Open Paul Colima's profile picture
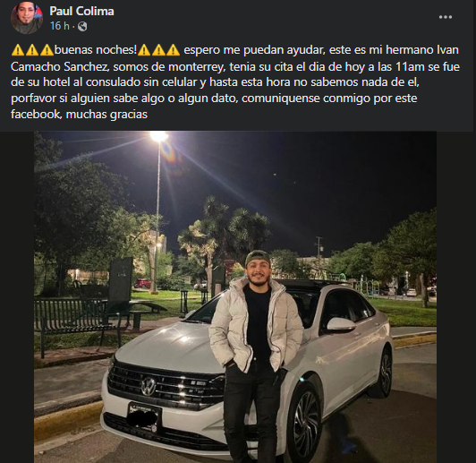476x463 pixels. pos(27,18)
